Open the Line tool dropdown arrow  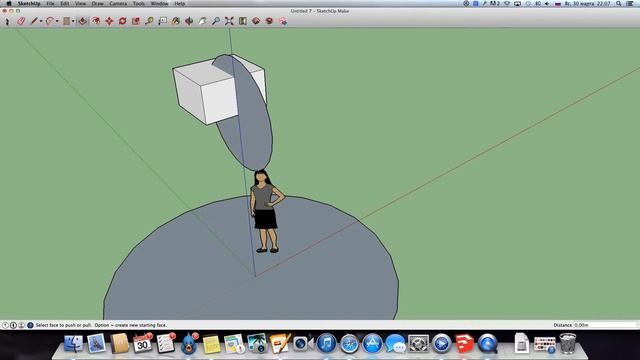pyautogui.click(x=41, y=22)
